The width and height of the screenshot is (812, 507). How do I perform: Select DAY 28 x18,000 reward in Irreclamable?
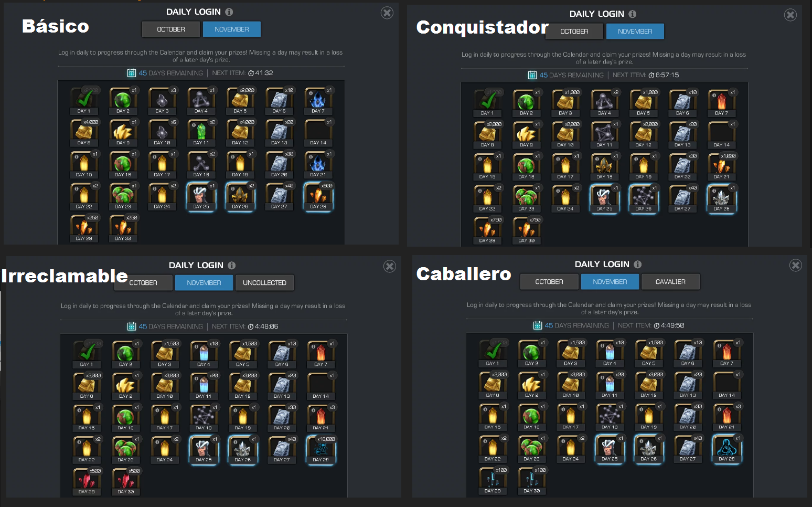click(321, 449)
